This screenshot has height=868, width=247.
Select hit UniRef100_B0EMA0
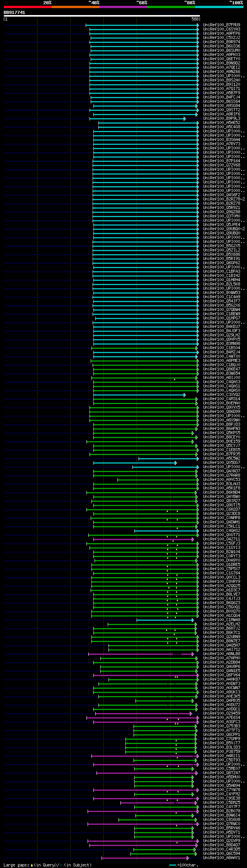(222, 403)
